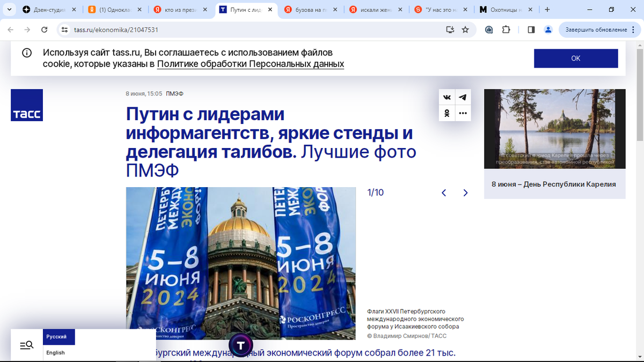The width and height of the screenshot is (644, 362).
Task: Show previous gallery photo
Action: (444, 193)
